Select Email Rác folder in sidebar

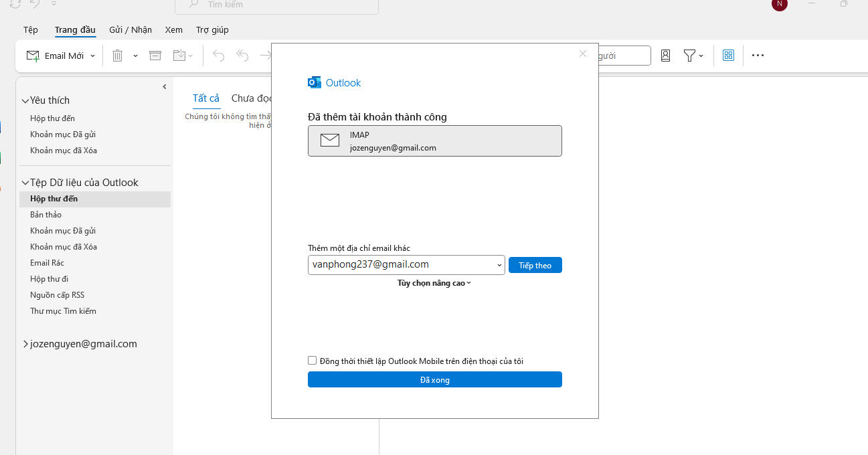tap(47, 263)
